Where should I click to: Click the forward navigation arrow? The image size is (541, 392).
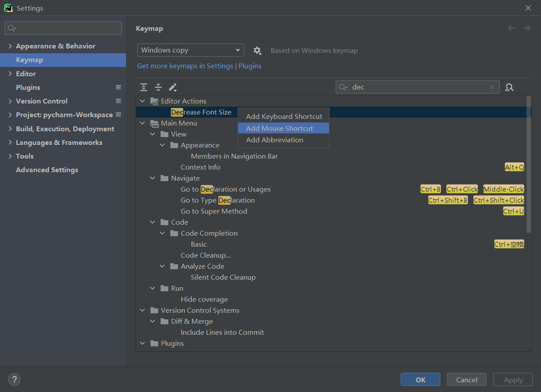(526, 28)
